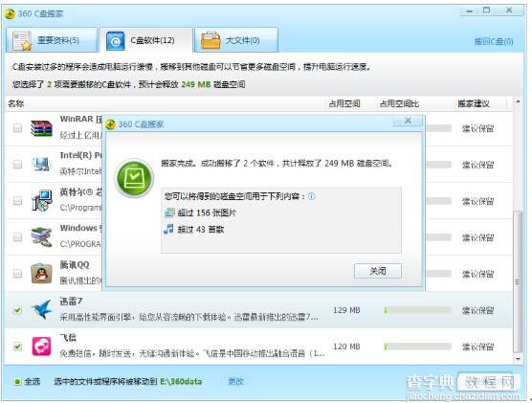Click the scrollbar down arrow

[x=518, y=359]
